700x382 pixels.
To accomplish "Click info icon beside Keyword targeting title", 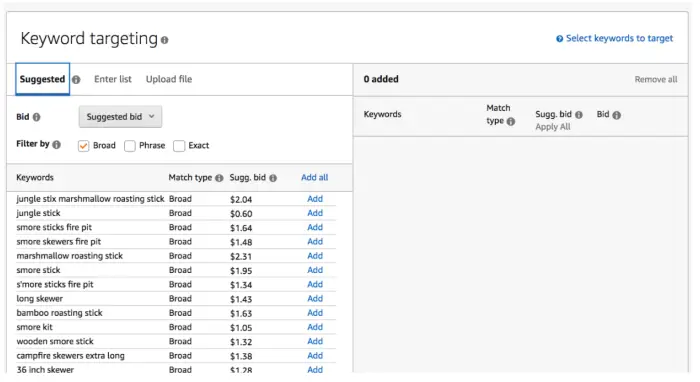I will point(165,40).
